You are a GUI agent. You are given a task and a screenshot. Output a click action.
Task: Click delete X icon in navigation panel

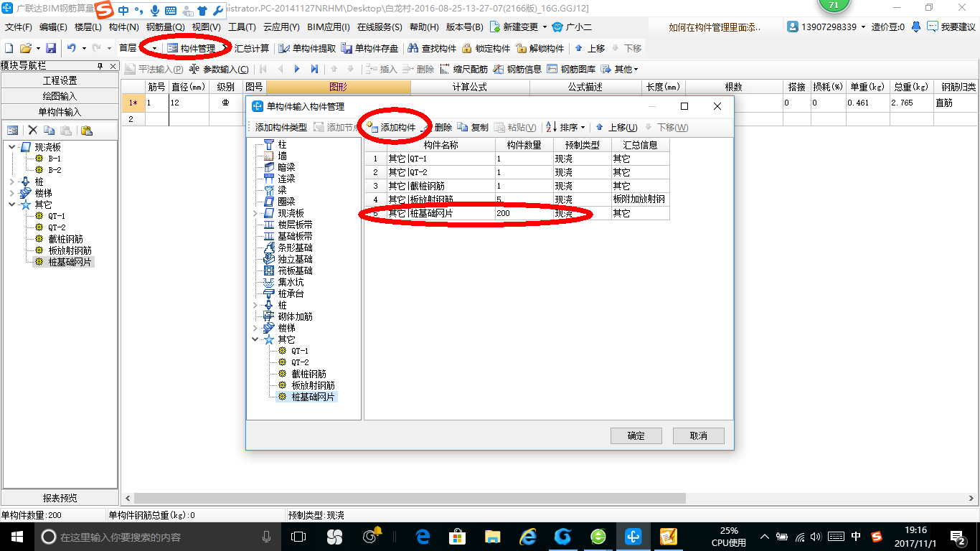pos(32,131)
